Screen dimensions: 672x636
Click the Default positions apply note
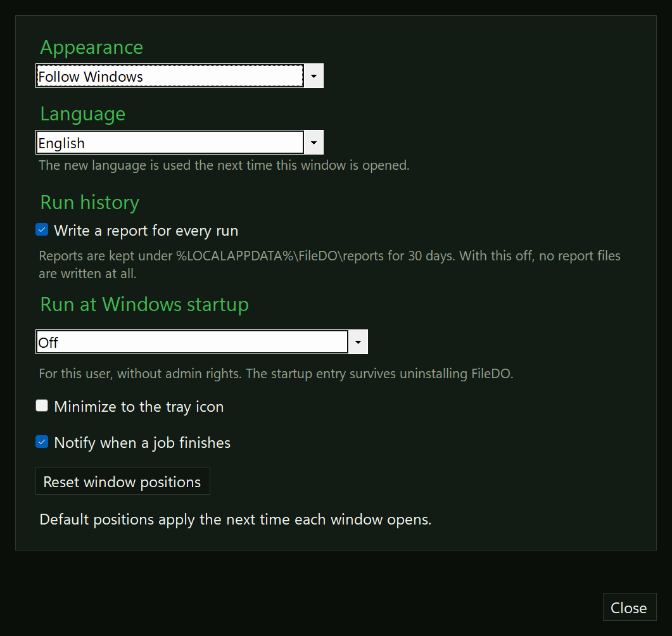tap(235, 519)
